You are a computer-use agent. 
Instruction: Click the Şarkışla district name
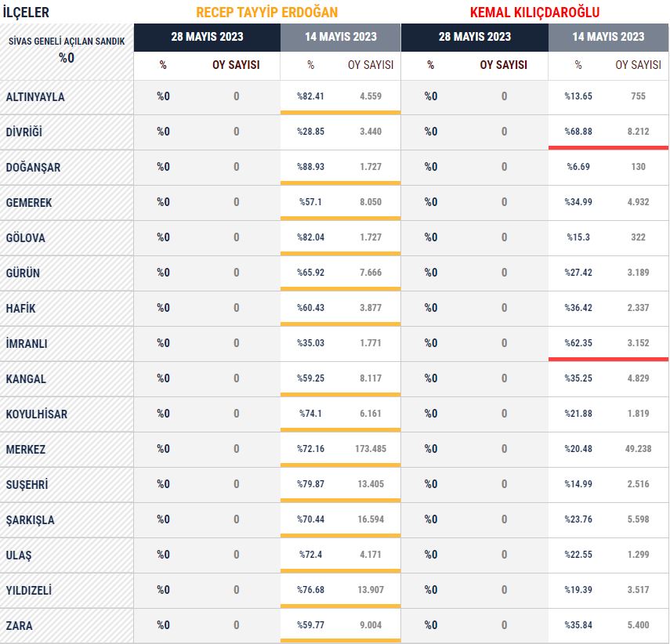[x=31, y=520]
